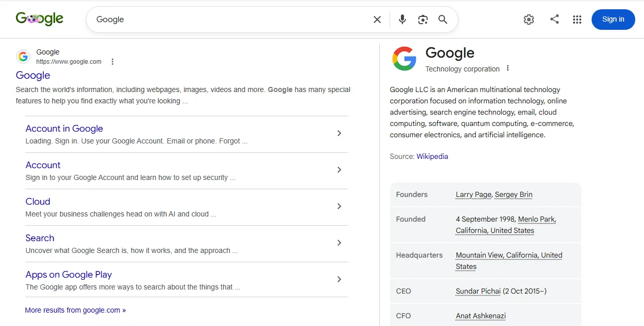This screenshot has height=326, width=644.
Task: Click the 'CEO' label in knowledge panel
Action: [x=403, y=291]
